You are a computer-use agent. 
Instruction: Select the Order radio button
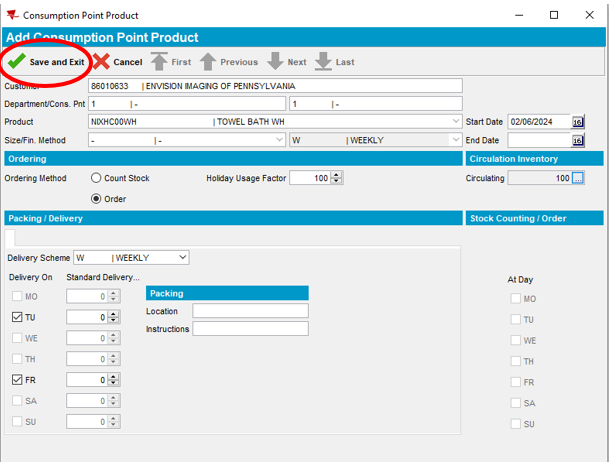click(x=96, y=199)
